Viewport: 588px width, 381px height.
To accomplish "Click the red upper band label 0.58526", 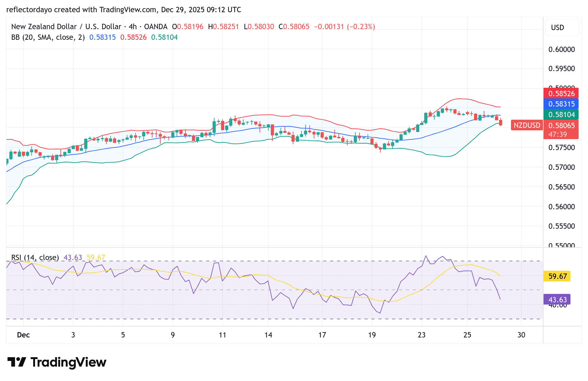I will coord(562,93).
